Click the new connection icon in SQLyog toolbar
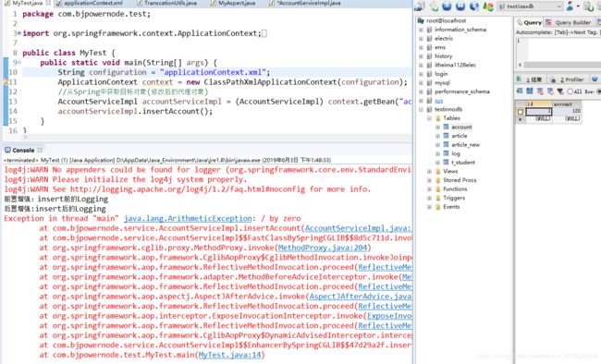The height and width of the screenshot is (364, 601). click(420, 6)
